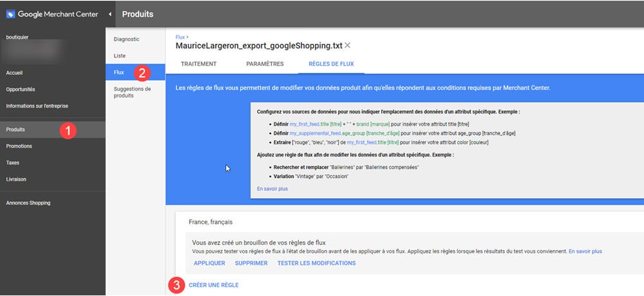Select Flux in the products submenu

[119, 72]
